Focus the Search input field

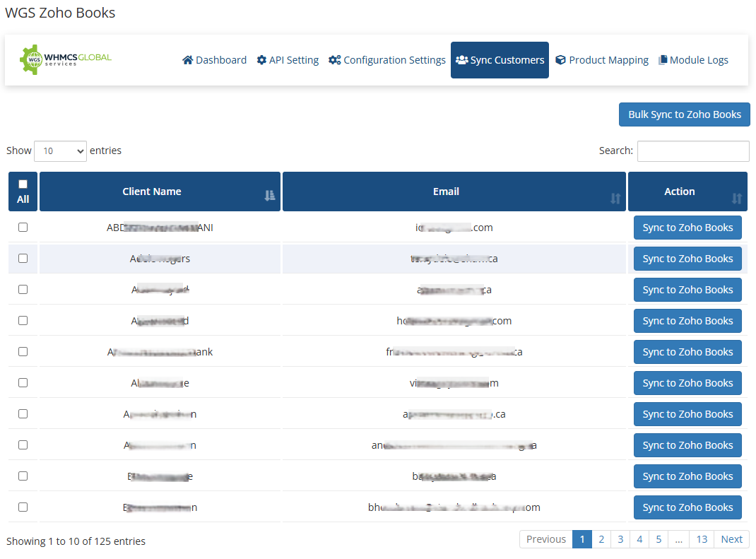(693, 151)
